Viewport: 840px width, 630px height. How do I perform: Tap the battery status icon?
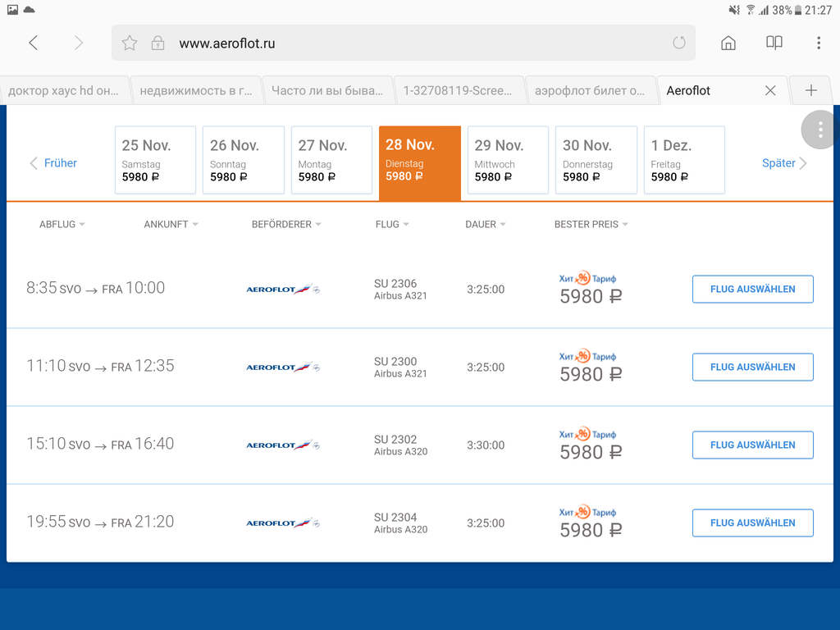coord(798,10)
